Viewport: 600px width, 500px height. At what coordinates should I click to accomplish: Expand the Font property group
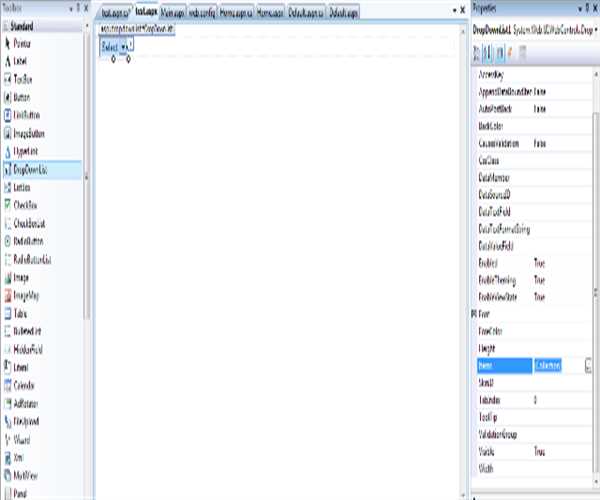(473, 312)
